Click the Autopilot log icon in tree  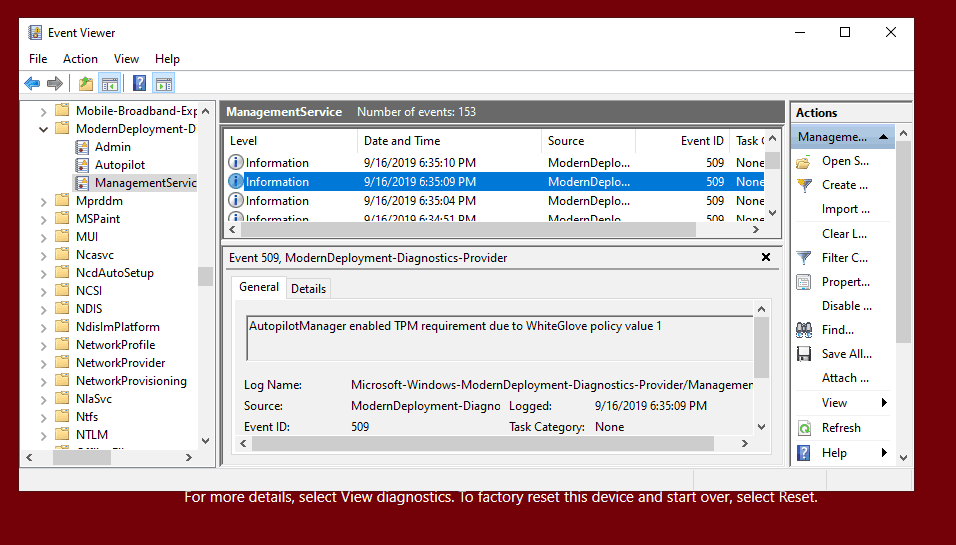82,165
